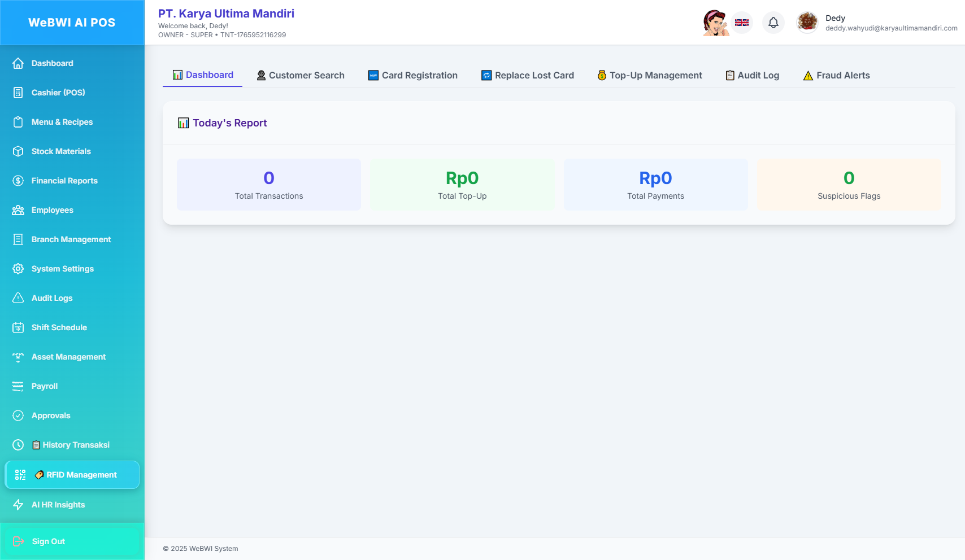Navigate to Branch Management
Screen dimensions: 965x560
tap(71, 239)
